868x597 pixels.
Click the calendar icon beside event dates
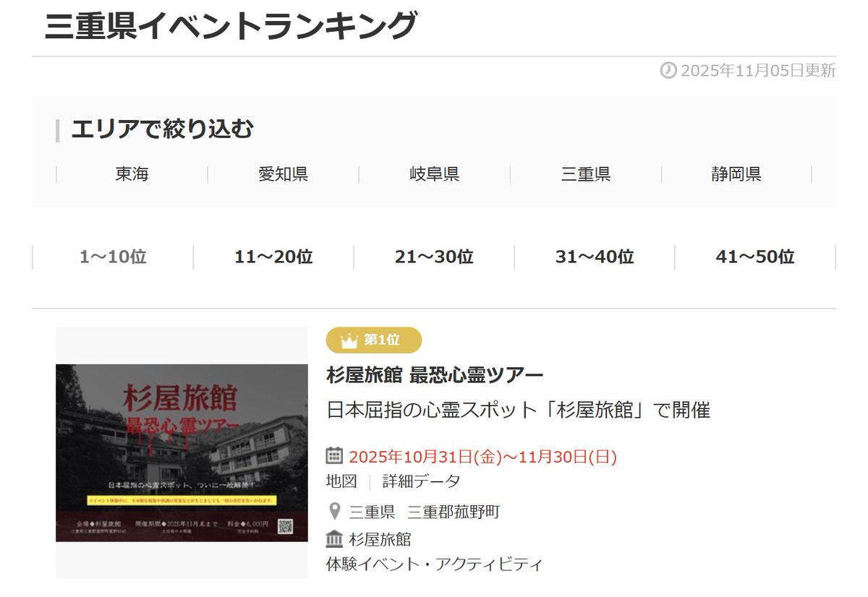click(x=334, y=455)
